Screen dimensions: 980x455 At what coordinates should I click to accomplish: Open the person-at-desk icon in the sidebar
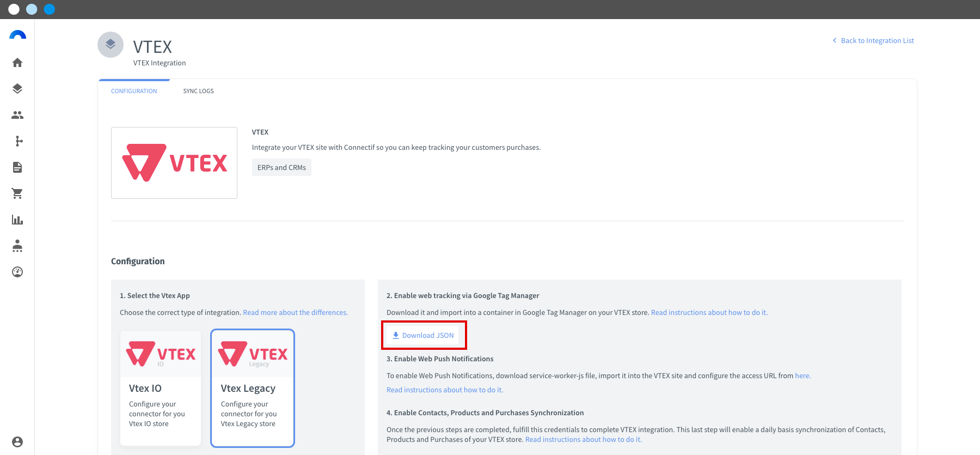point(17,246)
